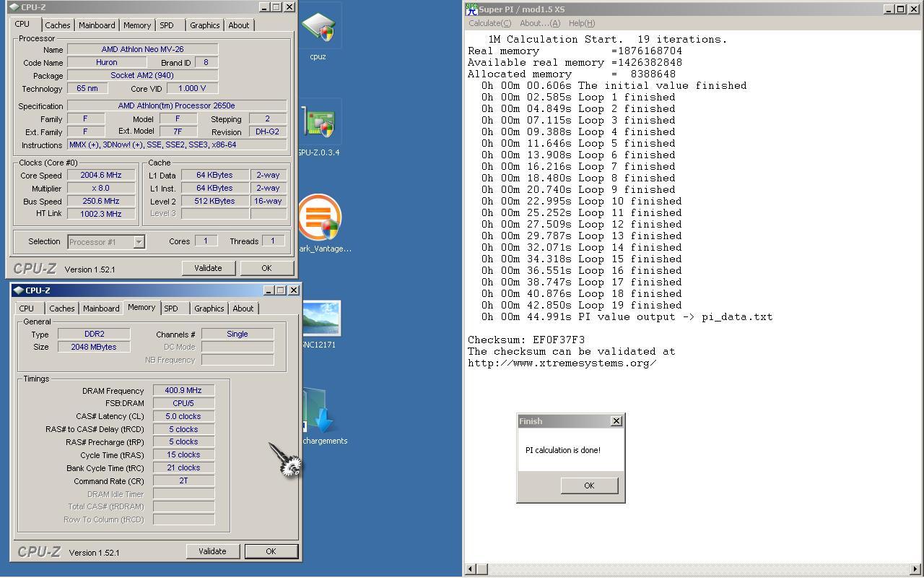The width and height of the screenshot is (924, 578).
Task: Switch to Mainboard tab in upper CPU-Z
Action: (97, 25)
